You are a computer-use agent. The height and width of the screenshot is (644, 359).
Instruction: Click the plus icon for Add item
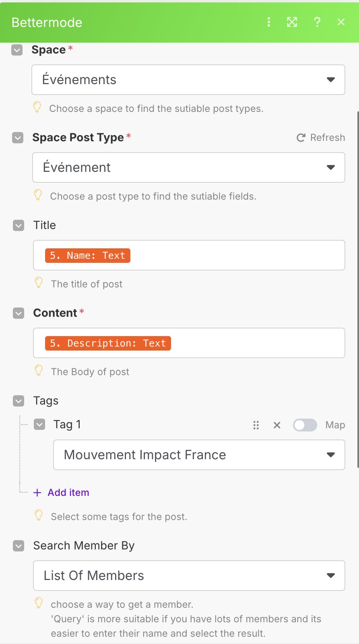tap(37, 493)
